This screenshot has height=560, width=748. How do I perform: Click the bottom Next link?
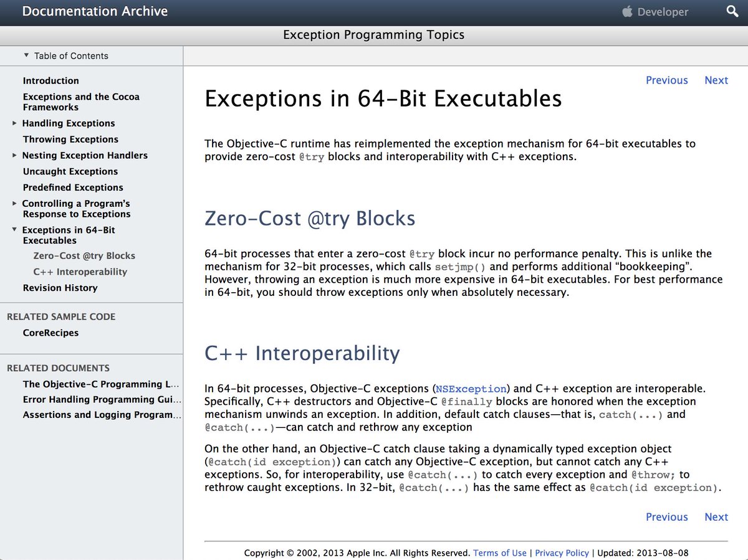coord(716,517)
